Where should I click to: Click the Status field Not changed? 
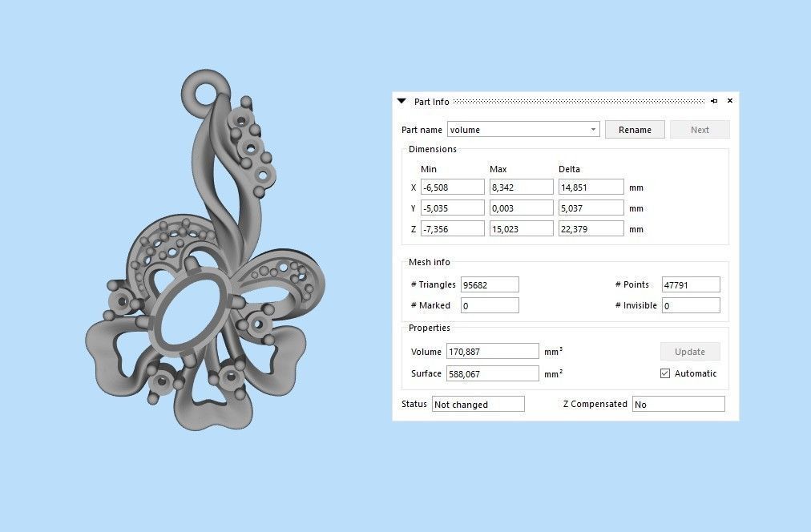point(478,404)
